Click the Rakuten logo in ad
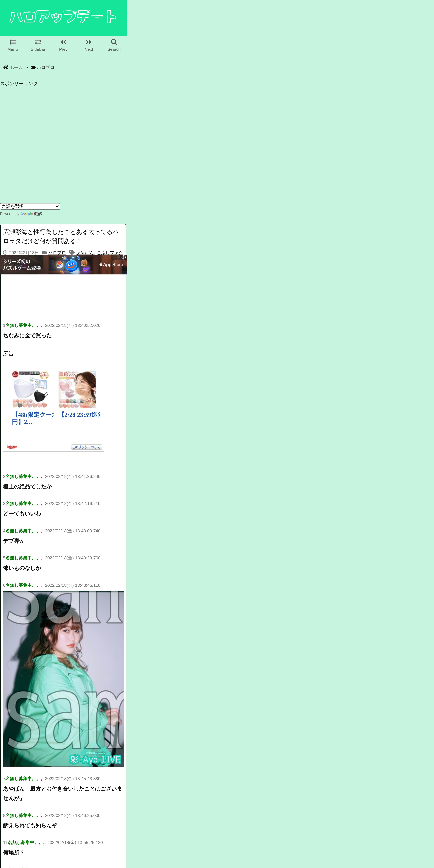The width and height of the screenshot is (434, 868). pyautogui.click(x=12, y=447)
